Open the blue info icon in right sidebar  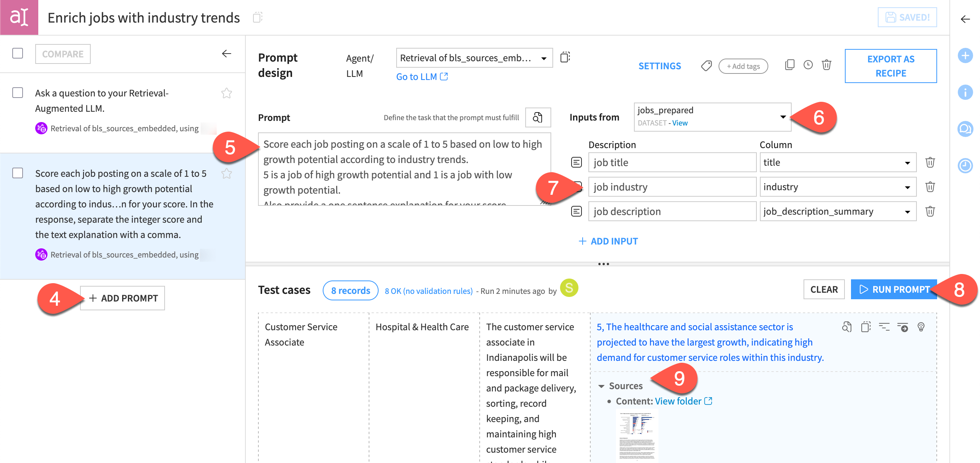pyautogui.click(x=965, y=92)
